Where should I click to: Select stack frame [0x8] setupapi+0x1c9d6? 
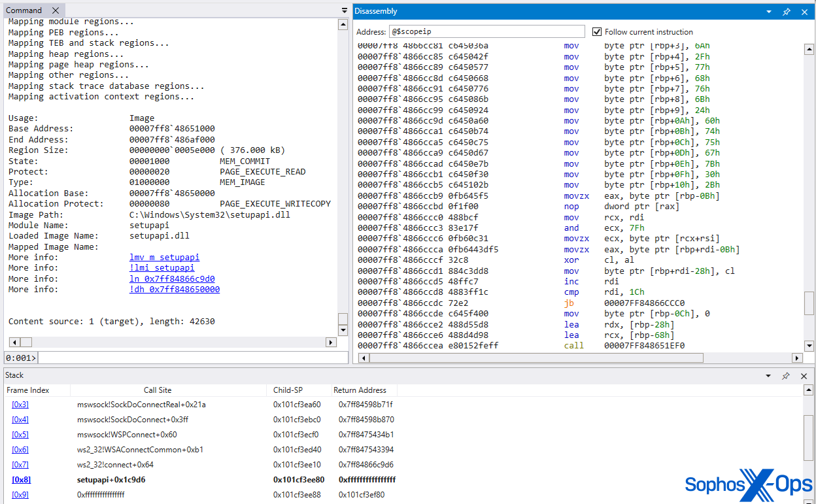(x=20, y=479)
